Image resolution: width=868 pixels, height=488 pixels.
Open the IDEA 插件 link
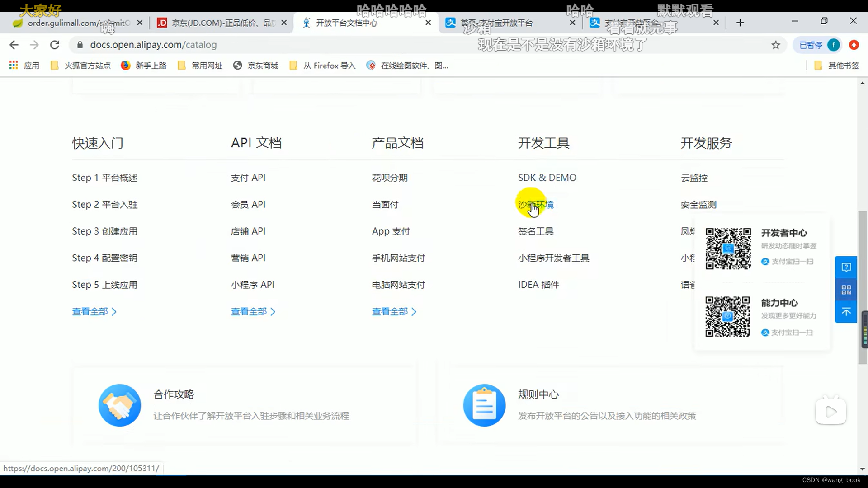(538, 285)
